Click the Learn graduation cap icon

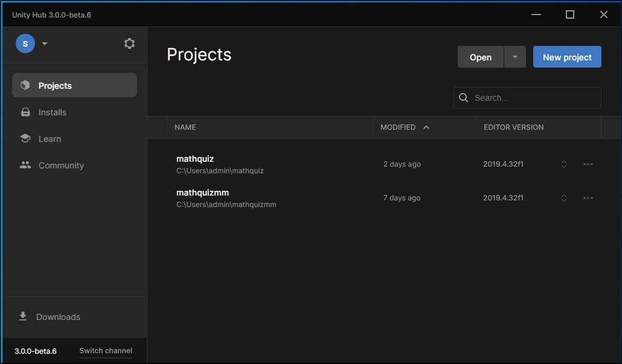click(25, 138)
